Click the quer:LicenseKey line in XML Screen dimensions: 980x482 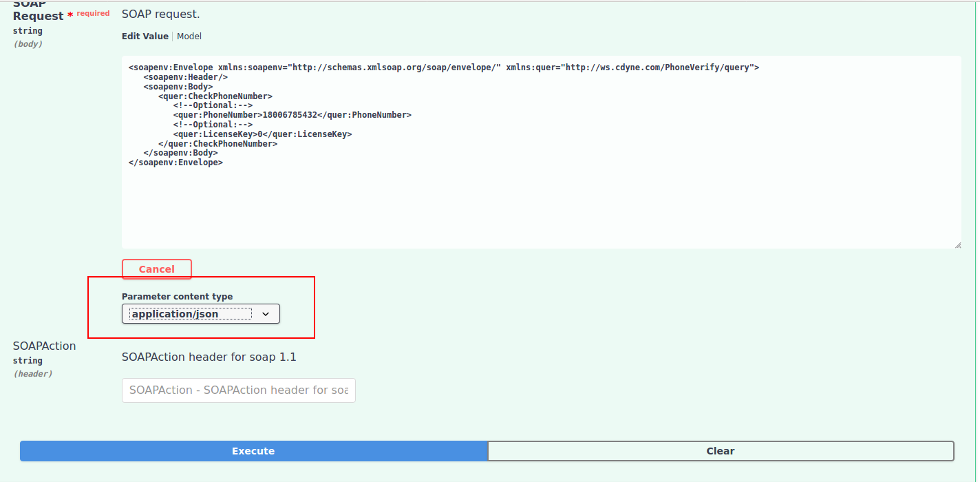(263, 134)
